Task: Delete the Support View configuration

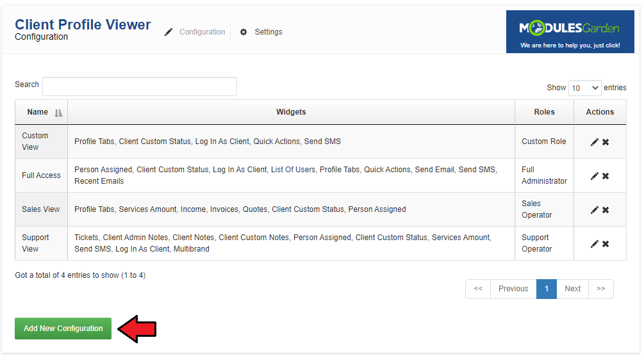Action: (x=606, y=244)
